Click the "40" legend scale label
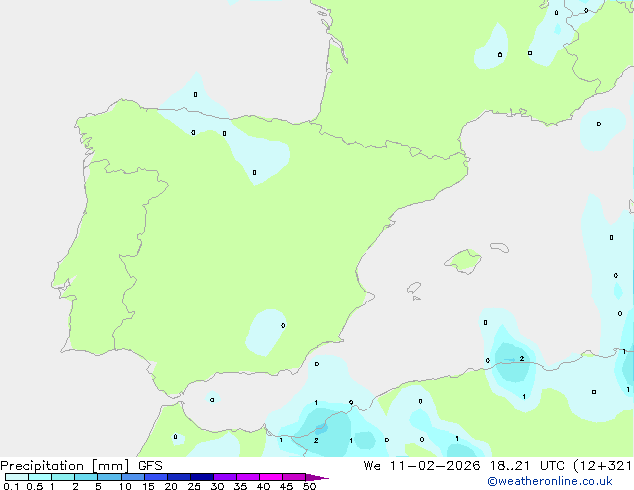The width and height of the screenshot is (634, 490). point(263,486)
